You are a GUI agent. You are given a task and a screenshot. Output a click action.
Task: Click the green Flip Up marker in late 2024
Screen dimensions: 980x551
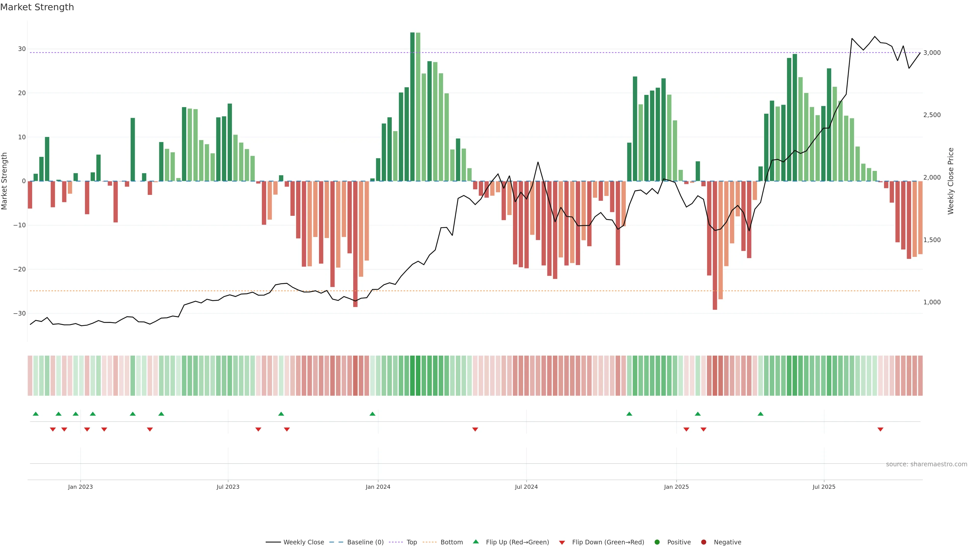click(629, 414)
